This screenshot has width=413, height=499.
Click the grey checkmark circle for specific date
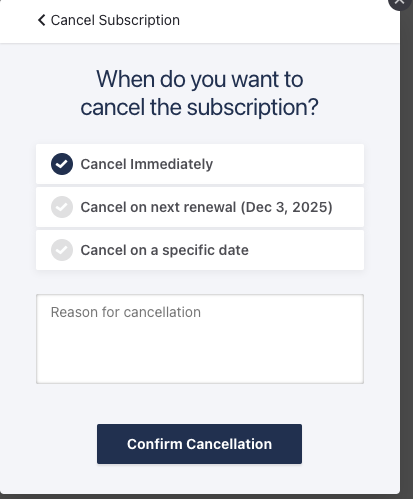[x=62, y=250]
